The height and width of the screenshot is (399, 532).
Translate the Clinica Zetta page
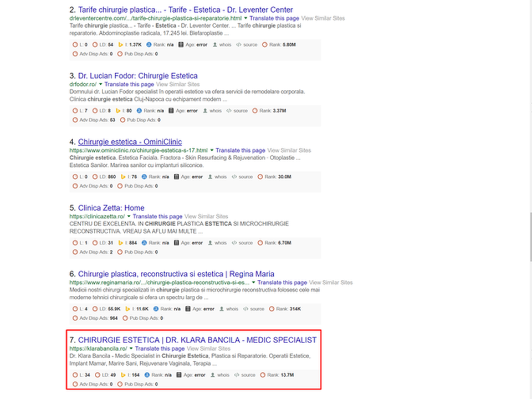[x=157, y=217]
